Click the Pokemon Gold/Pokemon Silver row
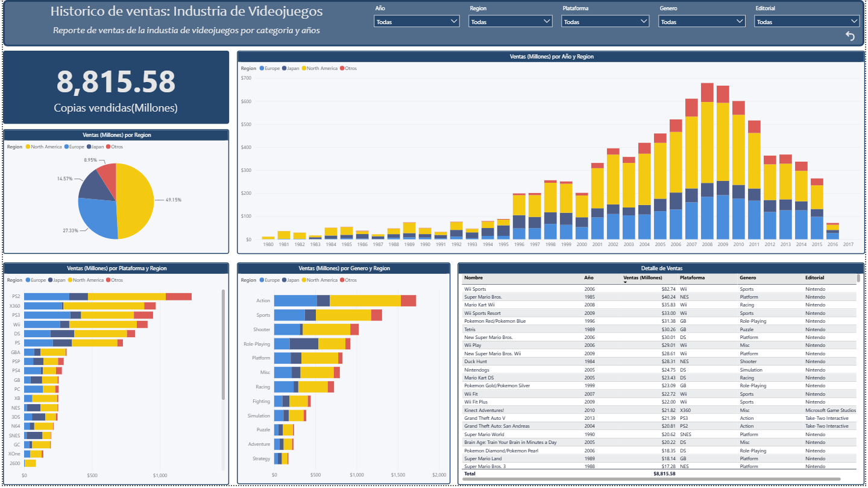Viewport: 868px width, 488px height. click(x=659, y=385)
